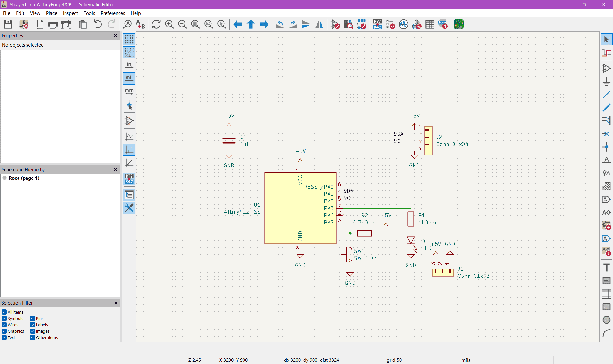This screenshot has height=364, width=613.
Task: Toggle the All items checkbox
Action: coord(4,312)
